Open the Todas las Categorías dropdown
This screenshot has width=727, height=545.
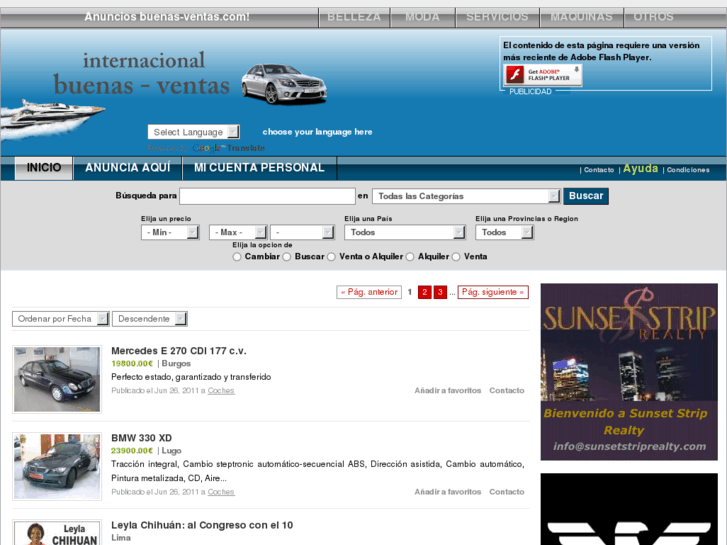point(466,196)
